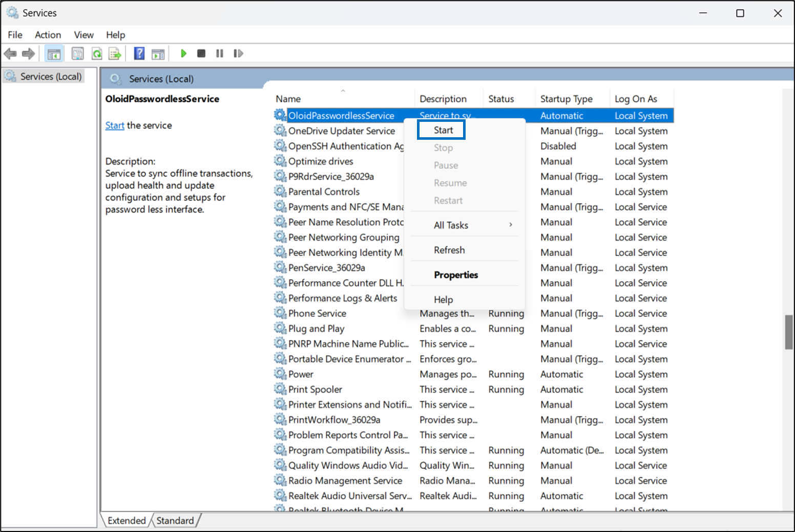This screenshot has width=795, height=532.
Task: Click the vertical scrollbar thumb
Action: click(789, 332)
